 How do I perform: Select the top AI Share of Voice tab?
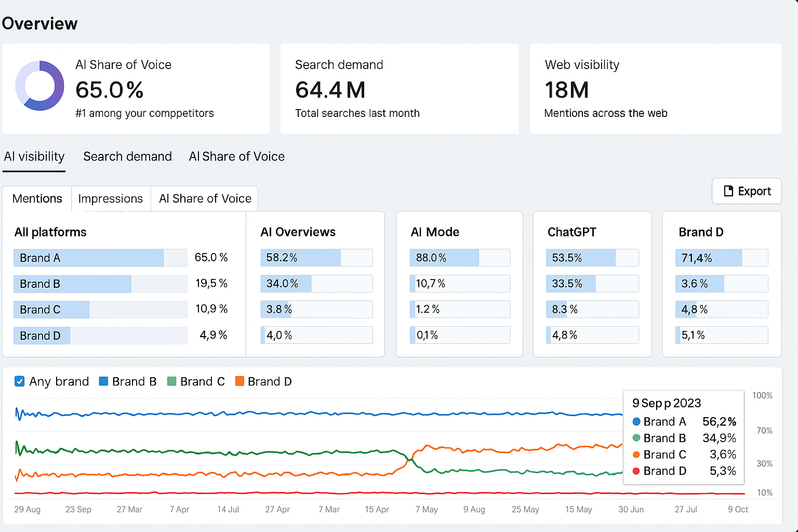tap(236, 156)
